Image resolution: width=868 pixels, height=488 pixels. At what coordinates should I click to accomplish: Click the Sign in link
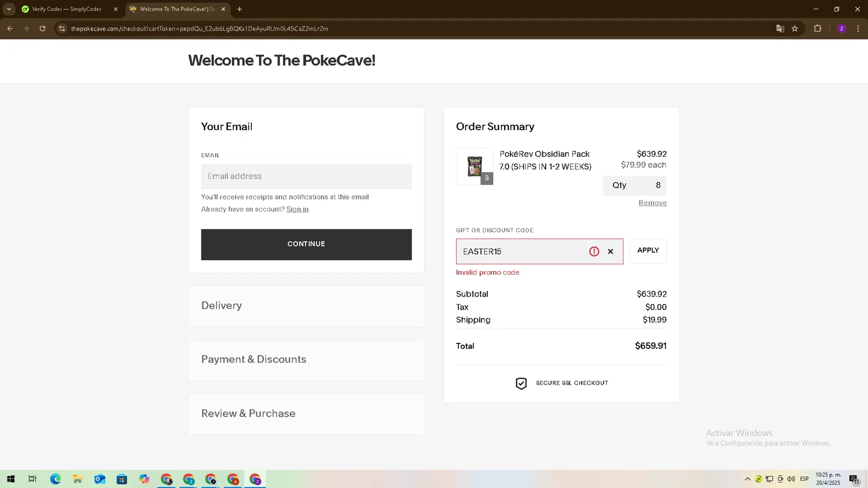[297, 209]
